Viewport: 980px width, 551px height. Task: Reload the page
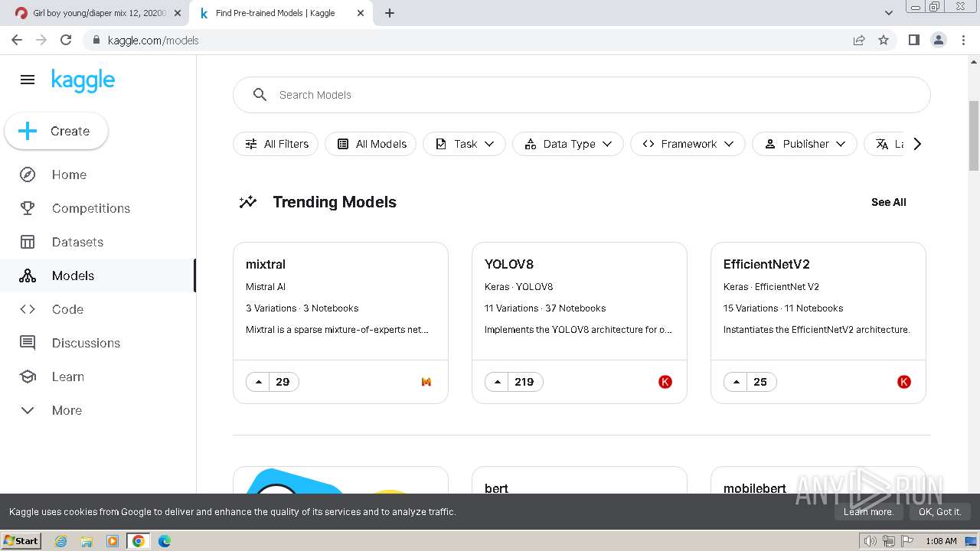66,40
